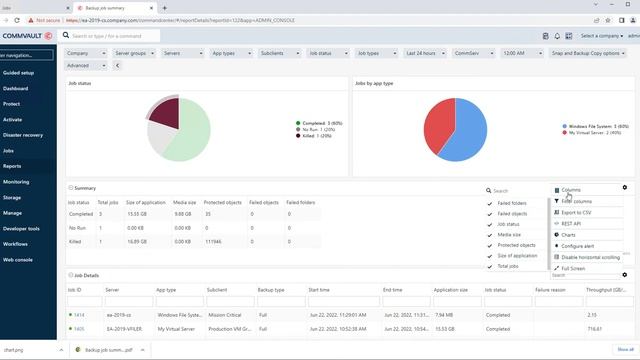Image resolution: width=640 pixels, height=360 pixels.
Task: Open Monitoring in the sidebar
Action: [16, 182]
